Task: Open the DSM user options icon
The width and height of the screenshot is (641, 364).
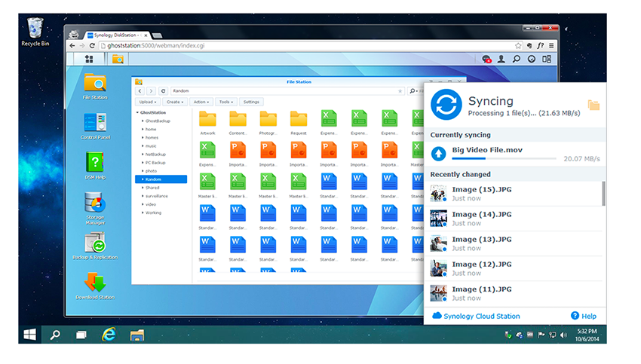Action: point(501,60)
